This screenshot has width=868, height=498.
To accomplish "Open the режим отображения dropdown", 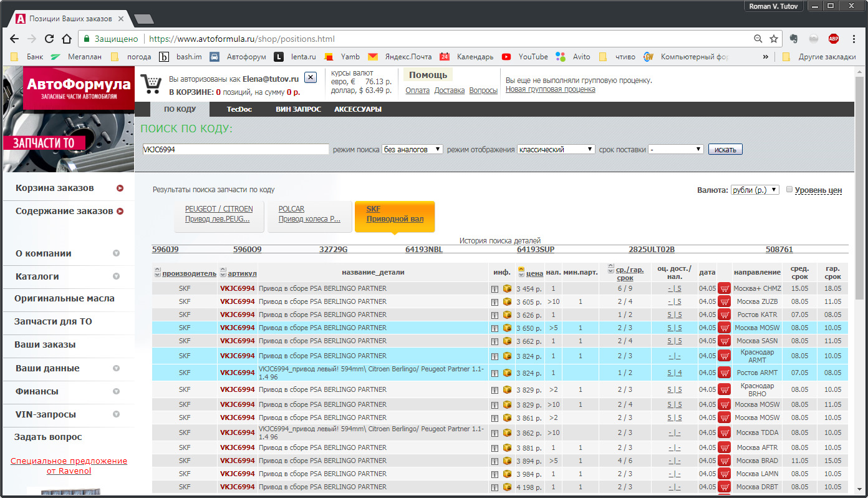I will (556, 150).
